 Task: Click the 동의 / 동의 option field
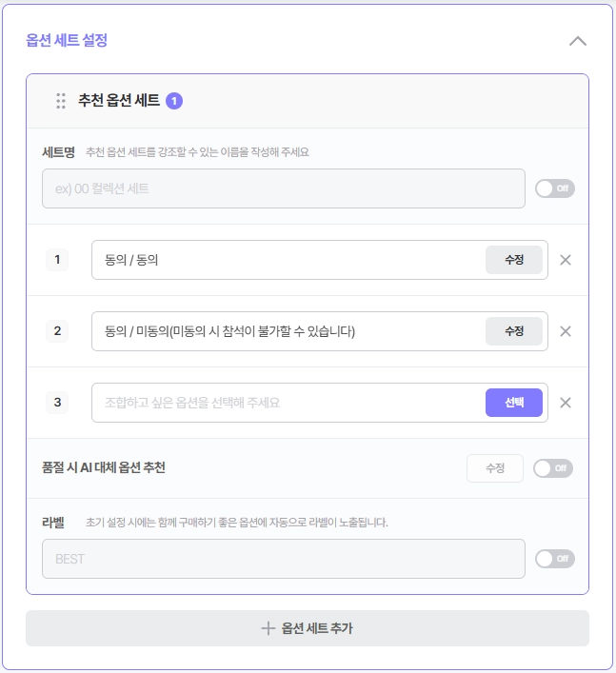coord(288,260)
